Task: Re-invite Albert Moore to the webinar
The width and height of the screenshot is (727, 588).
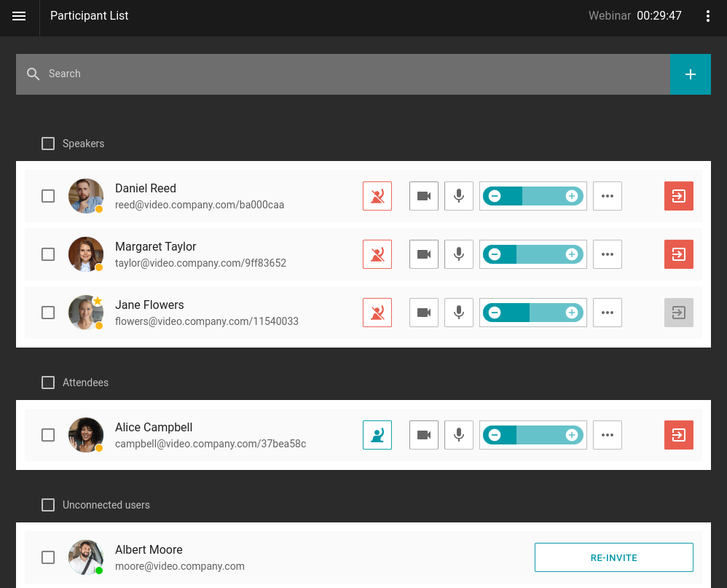Action: [x=614, y=557]
